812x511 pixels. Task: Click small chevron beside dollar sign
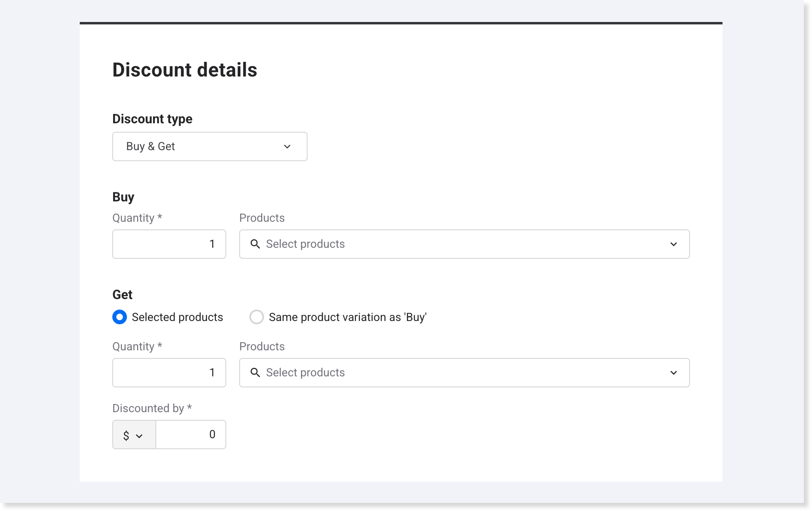click(139, 436)
